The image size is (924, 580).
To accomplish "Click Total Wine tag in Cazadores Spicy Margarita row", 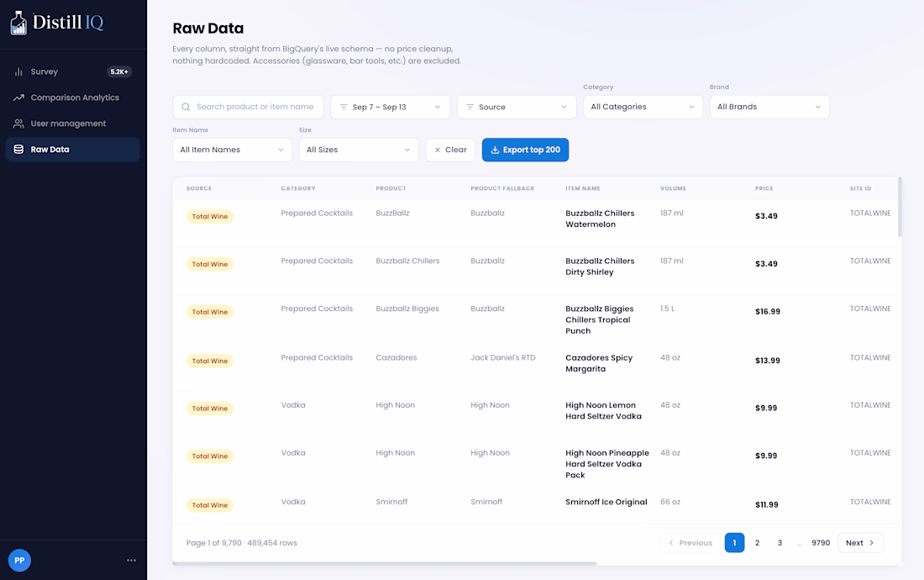I will [x=210, y=361].
